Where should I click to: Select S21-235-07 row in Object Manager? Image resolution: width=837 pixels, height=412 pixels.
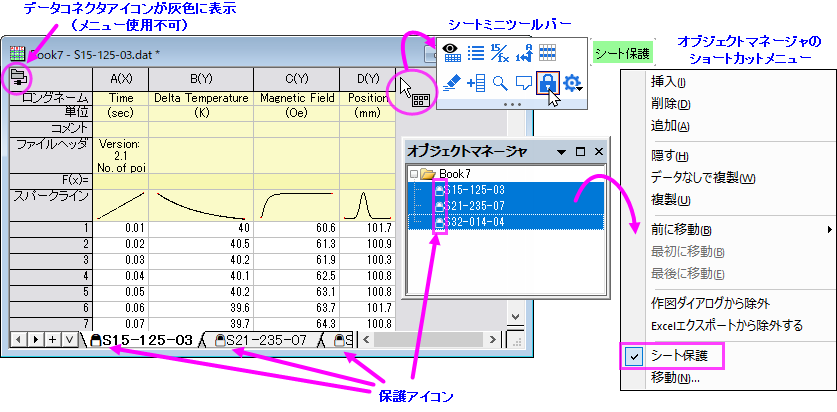506,206
